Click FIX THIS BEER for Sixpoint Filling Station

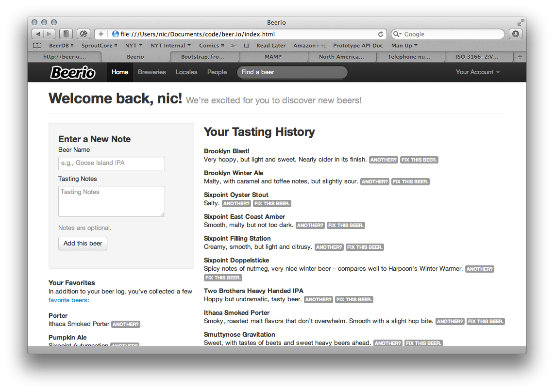click(365, 247)
